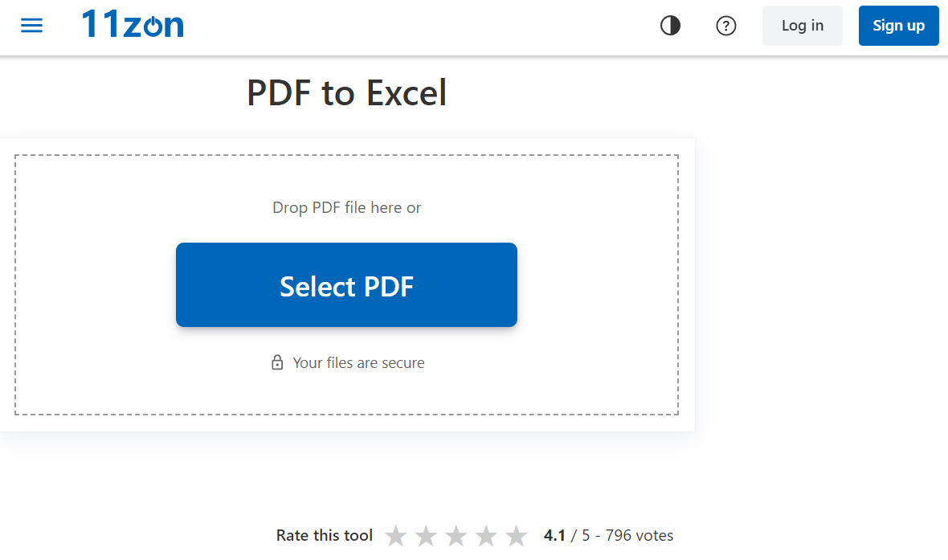Click the 11zon logo
The image size is (948, 560).
click(x=133, y=24)
